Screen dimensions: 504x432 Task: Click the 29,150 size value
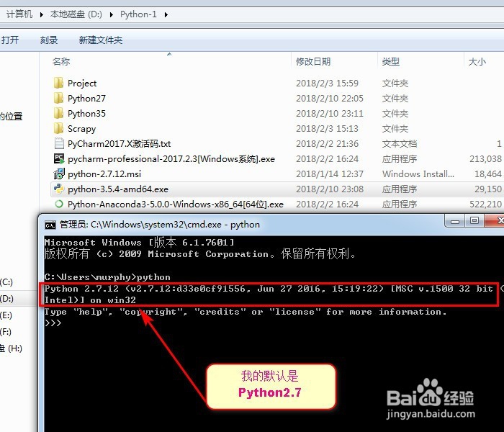tap(488, 189)
